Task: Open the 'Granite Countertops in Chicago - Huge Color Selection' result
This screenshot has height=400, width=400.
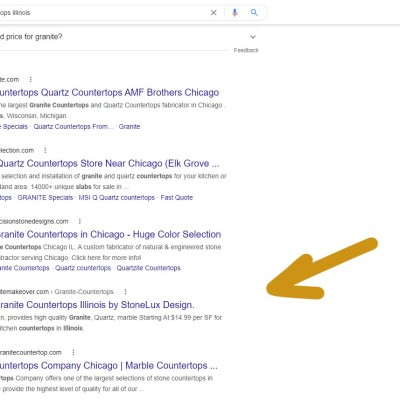Action: click(x=110, y=234)
